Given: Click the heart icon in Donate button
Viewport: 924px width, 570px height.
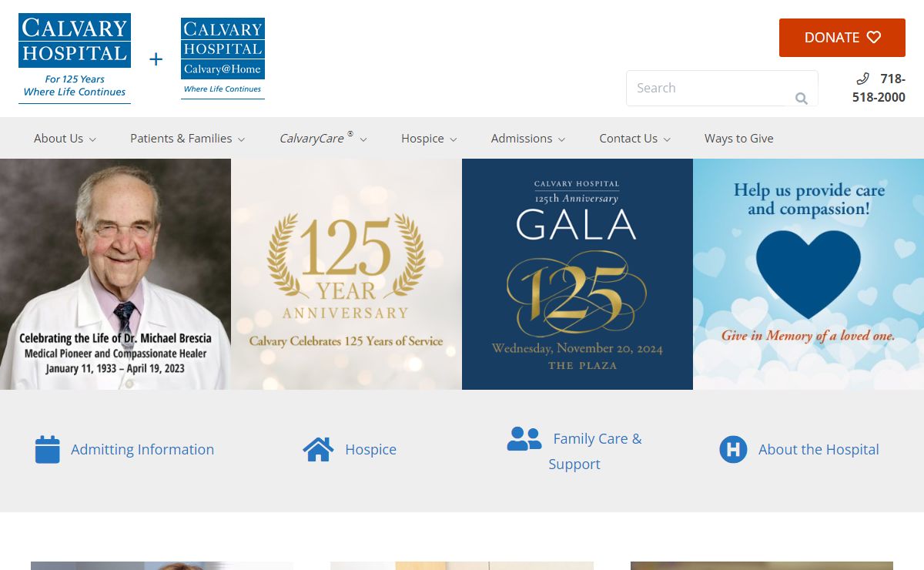Looking at the screenshot, I should pyautogui.click(x=873, y=37).
